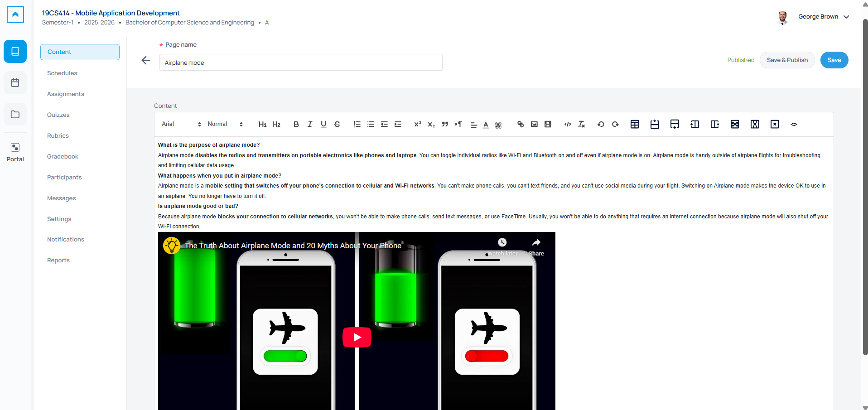Open the Normal text size dropdown
The width and height of the screenshot is (868, 410).
pyautogui.click(x=225, y=124)
